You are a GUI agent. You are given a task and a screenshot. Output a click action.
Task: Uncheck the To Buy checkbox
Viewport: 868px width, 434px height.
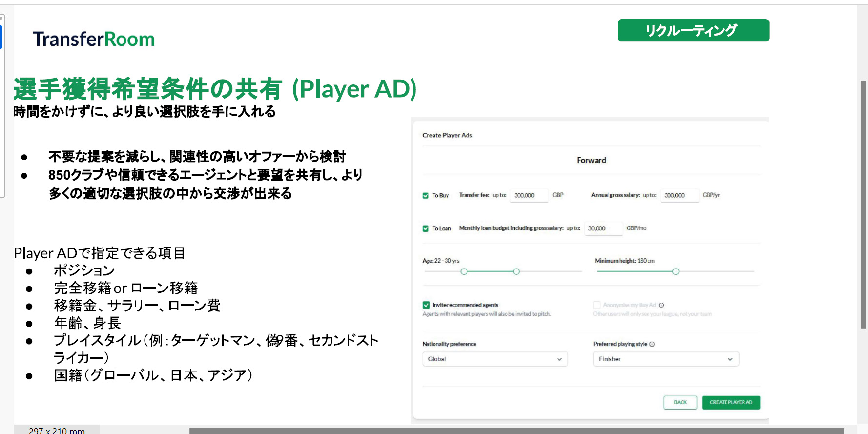point(426,195)
